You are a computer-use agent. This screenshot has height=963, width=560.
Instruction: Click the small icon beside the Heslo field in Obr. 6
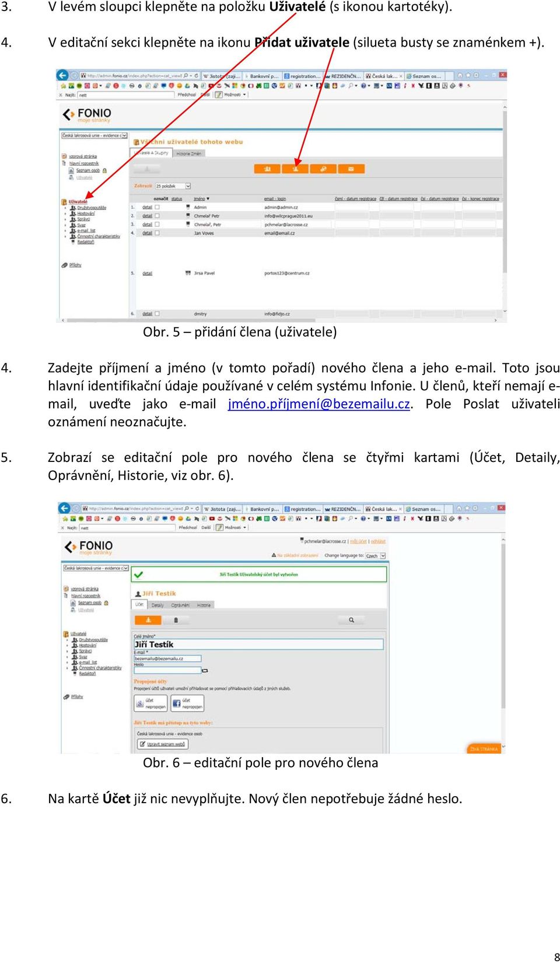205,671
